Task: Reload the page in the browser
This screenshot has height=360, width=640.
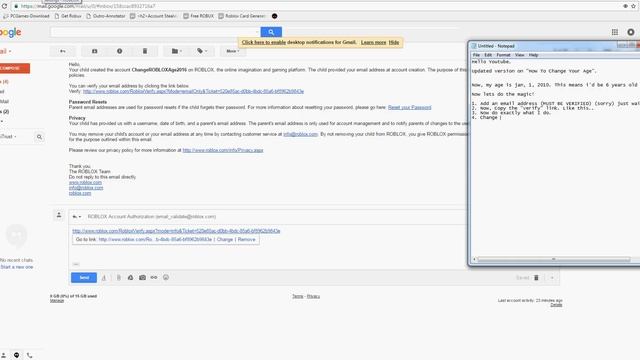Action: 4,6
